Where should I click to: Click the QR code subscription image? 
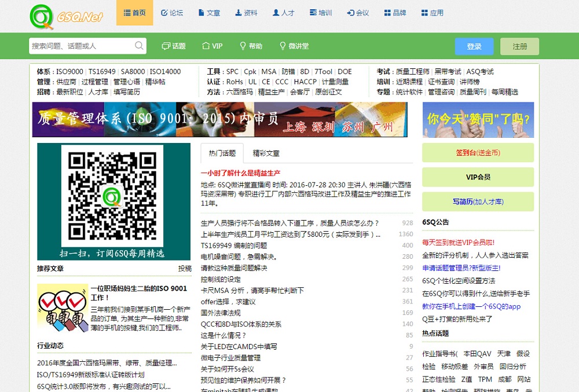click(113, 202)
